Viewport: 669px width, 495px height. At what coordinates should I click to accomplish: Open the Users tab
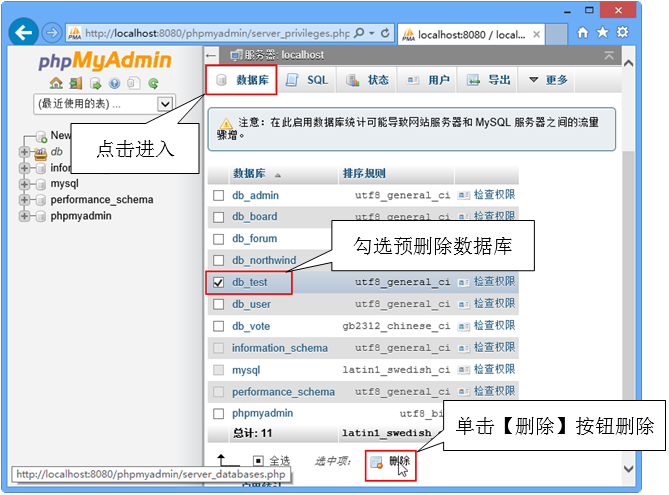(x=427, y=80)
